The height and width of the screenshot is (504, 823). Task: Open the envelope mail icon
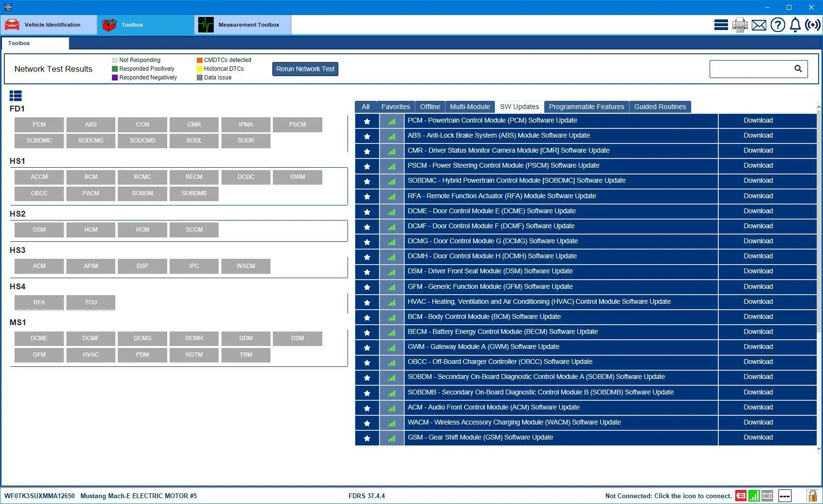pyautogui.click(x=759, y=25)
